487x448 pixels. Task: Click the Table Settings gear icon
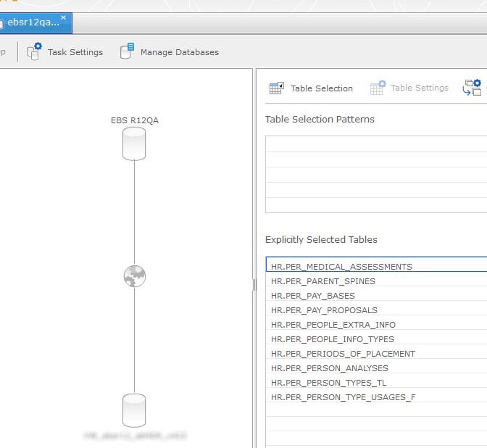click(377, 88)
